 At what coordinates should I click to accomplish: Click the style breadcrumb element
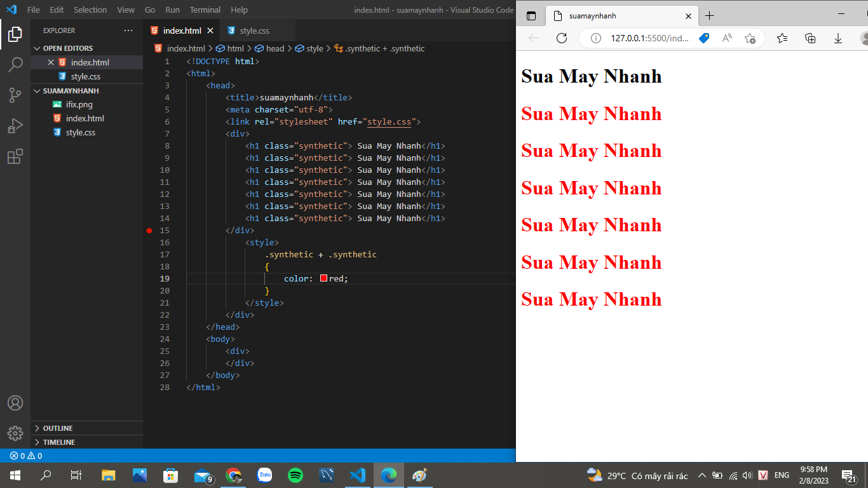point(309,48)
